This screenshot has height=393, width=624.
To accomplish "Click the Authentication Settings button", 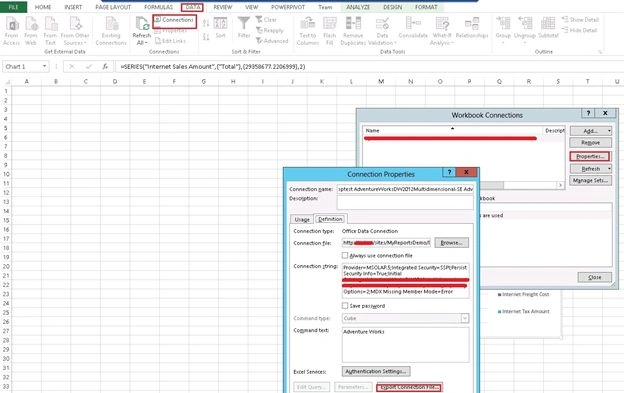I will (x=376, y=371).
